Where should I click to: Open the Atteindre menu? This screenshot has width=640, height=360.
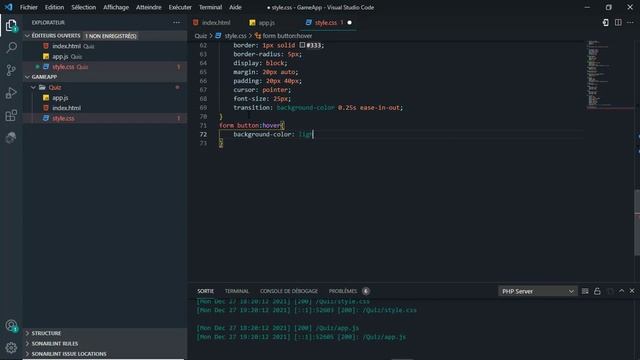(149, 7)
